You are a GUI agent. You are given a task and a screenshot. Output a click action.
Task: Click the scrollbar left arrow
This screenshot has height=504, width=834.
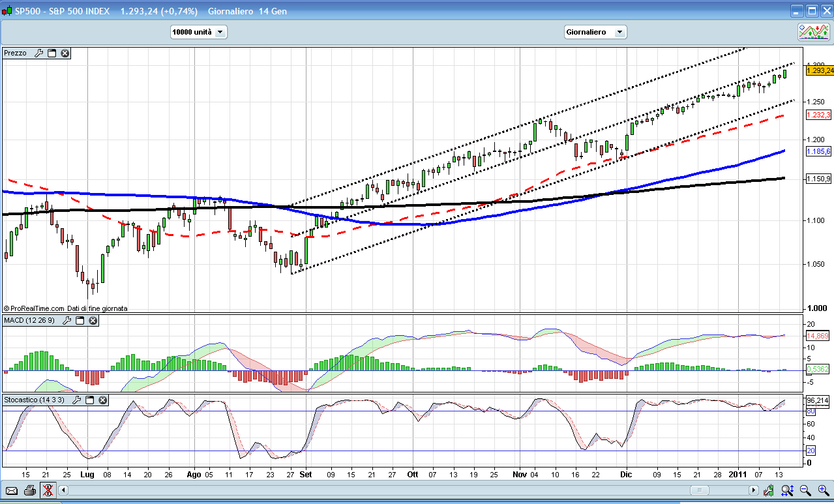click(63, 490)
